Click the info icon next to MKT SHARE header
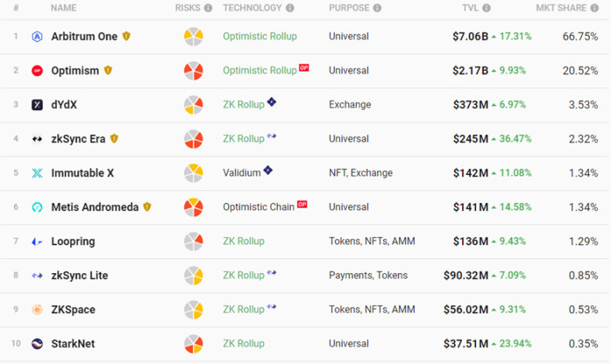The image size is (611, 364). pos(595,8)
